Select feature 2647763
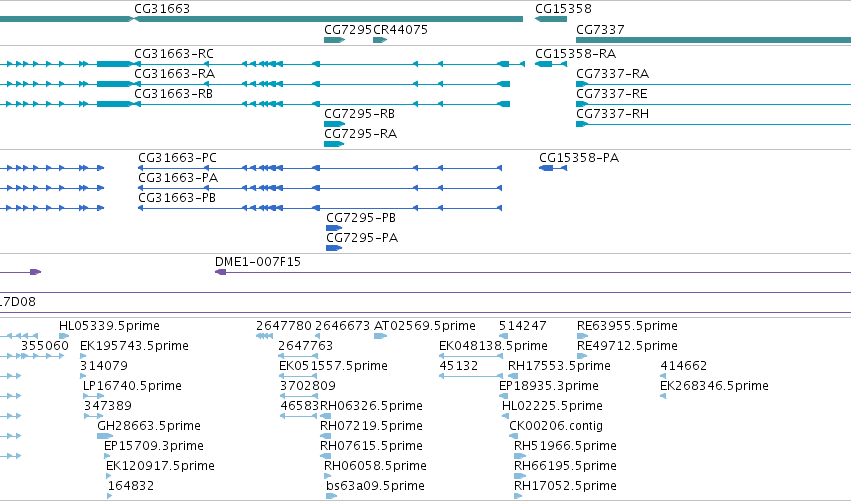This screenshot has height=501, width=851. click(x=306, y=346)
